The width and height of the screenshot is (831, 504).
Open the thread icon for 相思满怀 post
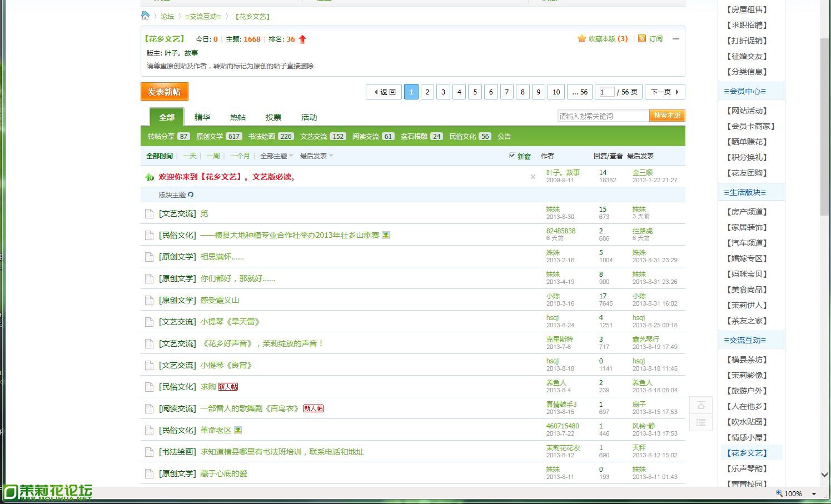click(149, 257)
